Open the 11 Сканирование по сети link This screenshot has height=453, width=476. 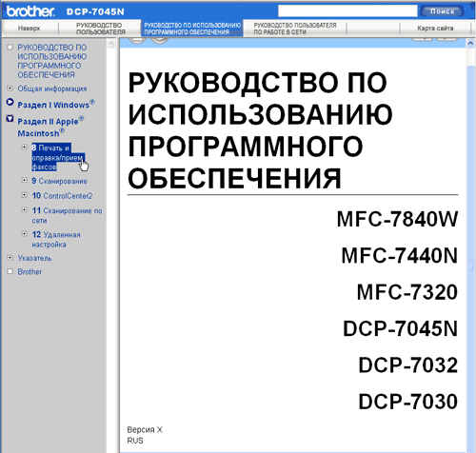67,215
